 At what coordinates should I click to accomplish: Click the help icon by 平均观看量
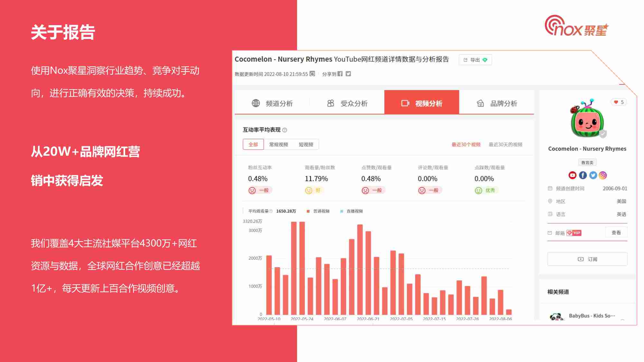pyautogui.click(x=271, y=211)
